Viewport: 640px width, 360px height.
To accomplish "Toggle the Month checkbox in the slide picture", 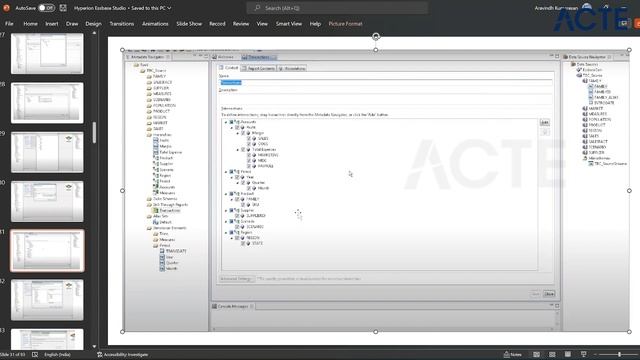I will (x=249, y=188).
